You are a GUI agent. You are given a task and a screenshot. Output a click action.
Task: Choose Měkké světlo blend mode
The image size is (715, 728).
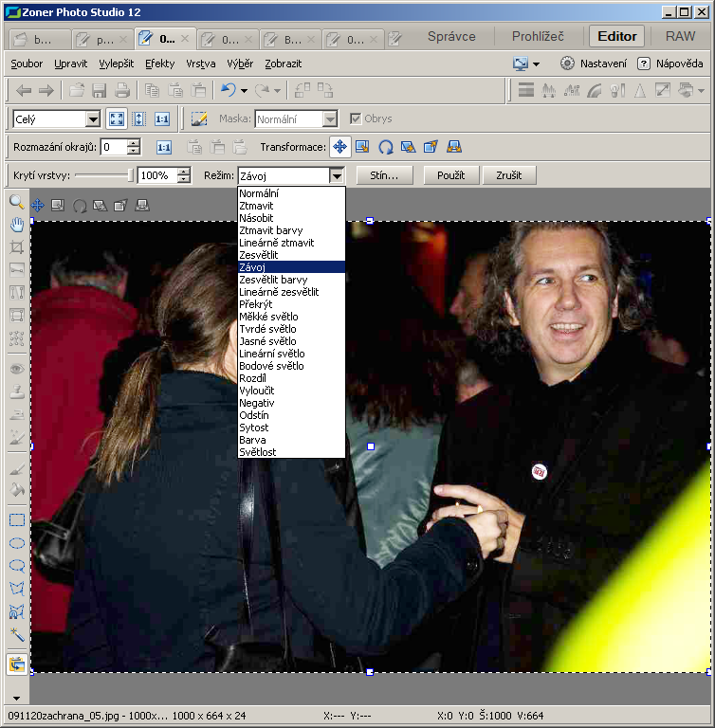[x=268, y=317]
